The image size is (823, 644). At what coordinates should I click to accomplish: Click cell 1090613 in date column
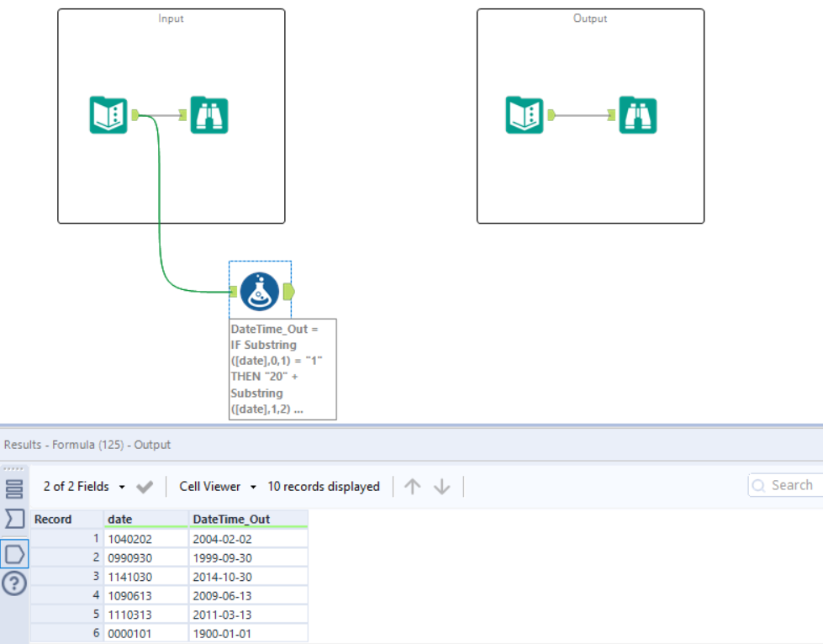coord(146,596)
